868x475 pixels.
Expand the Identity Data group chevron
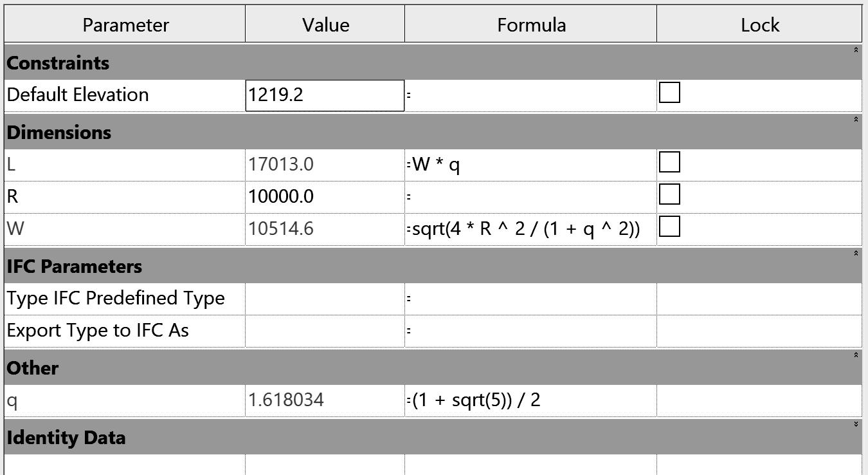click(856, 424)
